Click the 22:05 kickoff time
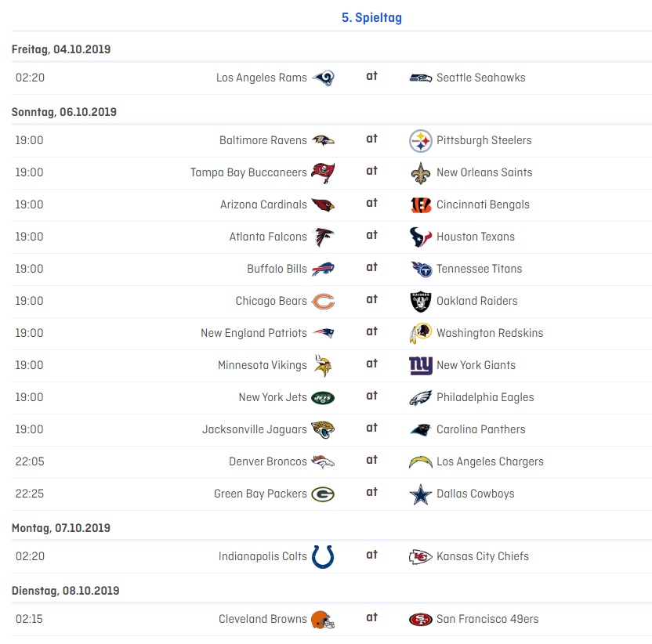 30,462
